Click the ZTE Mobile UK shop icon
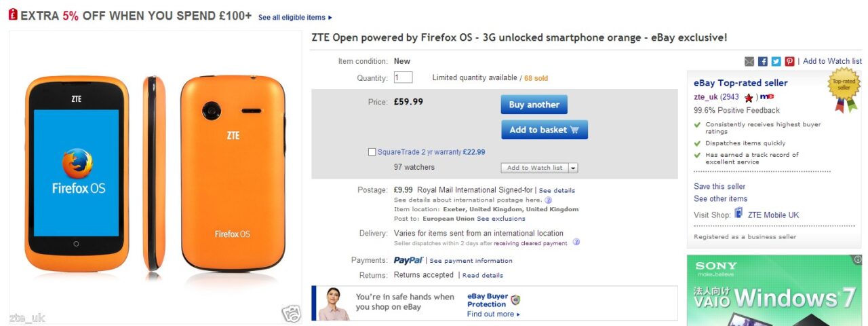The width and height of the screenshot is (868, 326). click(x=739, y=215)
